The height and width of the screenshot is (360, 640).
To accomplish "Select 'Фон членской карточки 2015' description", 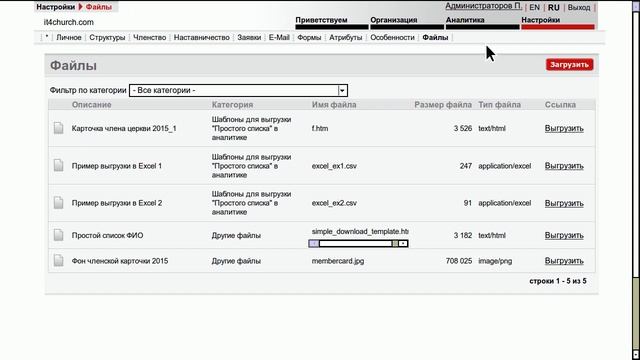I will tap(120, 261).
